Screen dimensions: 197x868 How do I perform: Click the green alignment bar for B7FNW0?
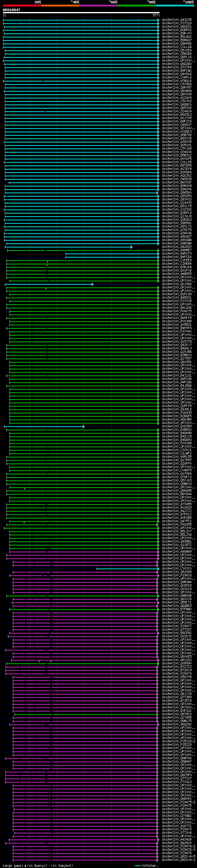point(84,610)
